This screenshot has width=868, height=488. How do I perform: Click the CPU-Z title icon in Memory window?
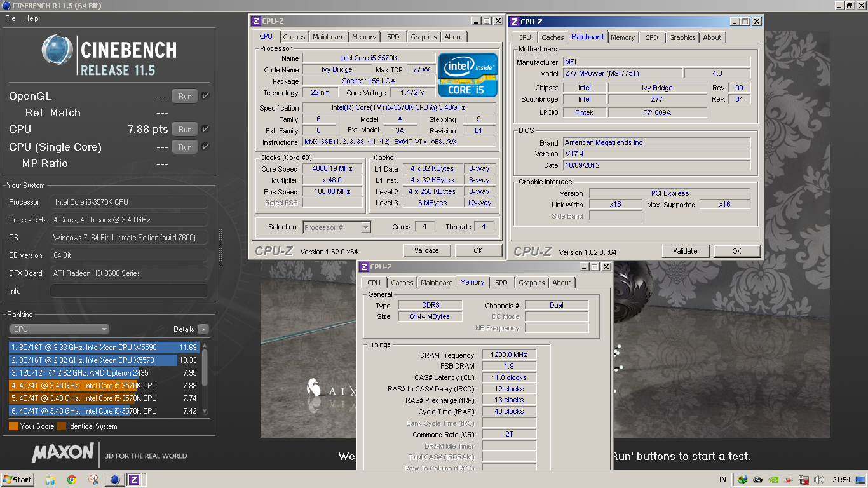[363, 267]
